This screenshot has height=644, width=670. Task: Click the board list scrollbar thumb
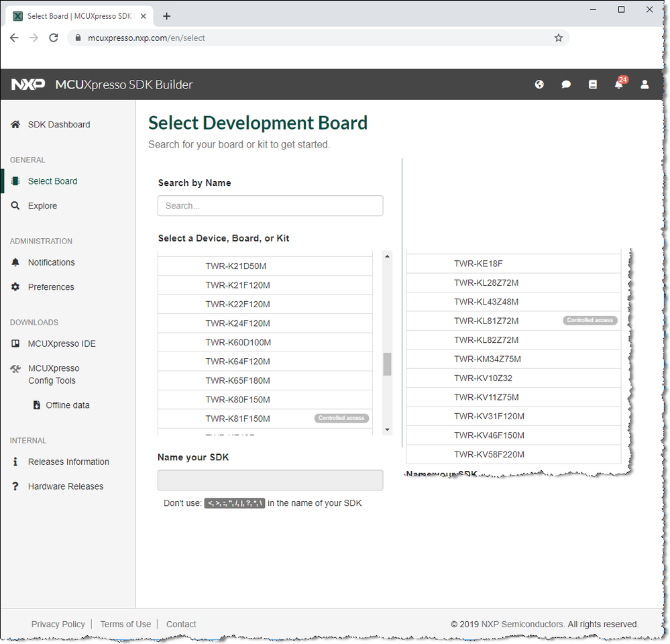coord(387,364)
